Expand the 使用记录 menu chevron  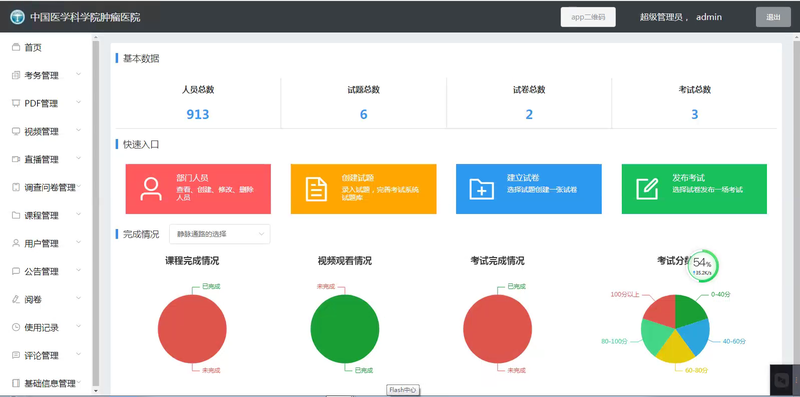(x=79, y=326)
